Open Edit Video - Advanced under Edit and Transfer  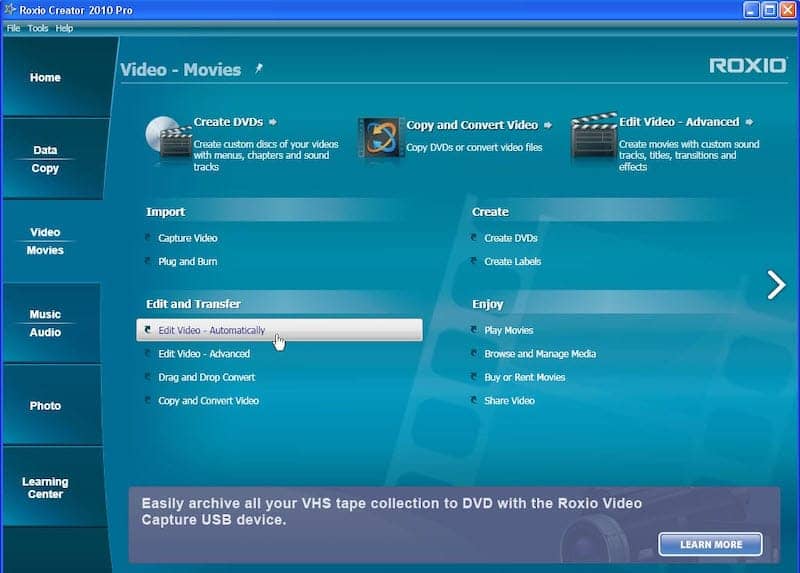(x=204, y=354)
